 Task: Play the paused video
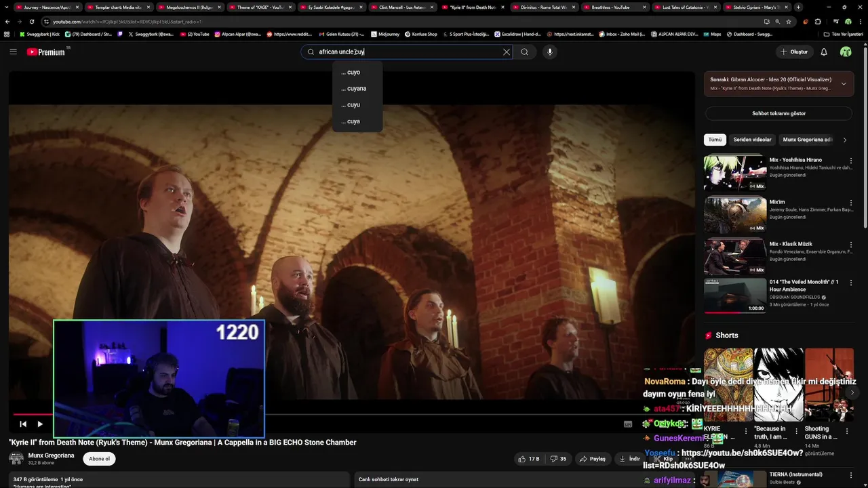(40, 424)
